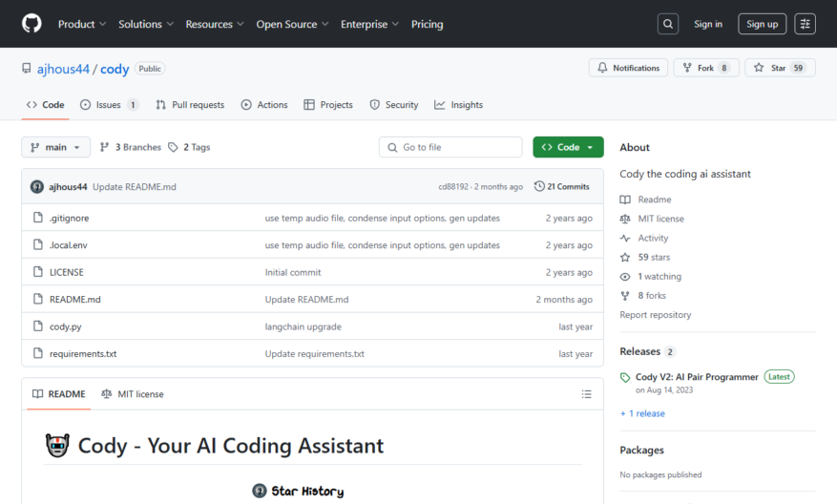Screen dimensions: 837x504
Task: Open the Pull requests tab
Action: pos(190,105)
